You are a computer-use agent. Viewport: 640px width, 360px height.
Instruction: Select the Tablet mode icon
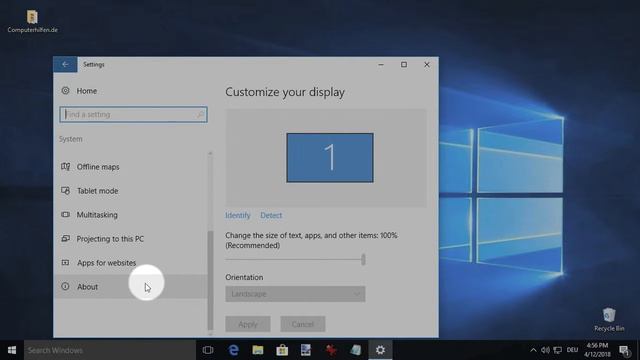point(65,191)
